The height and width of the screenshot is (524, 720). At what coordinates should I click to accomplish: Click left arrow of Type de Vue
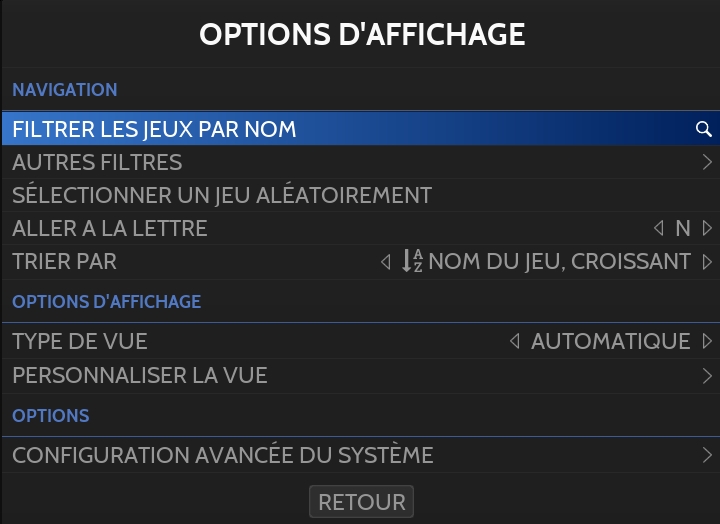[515, 342]
